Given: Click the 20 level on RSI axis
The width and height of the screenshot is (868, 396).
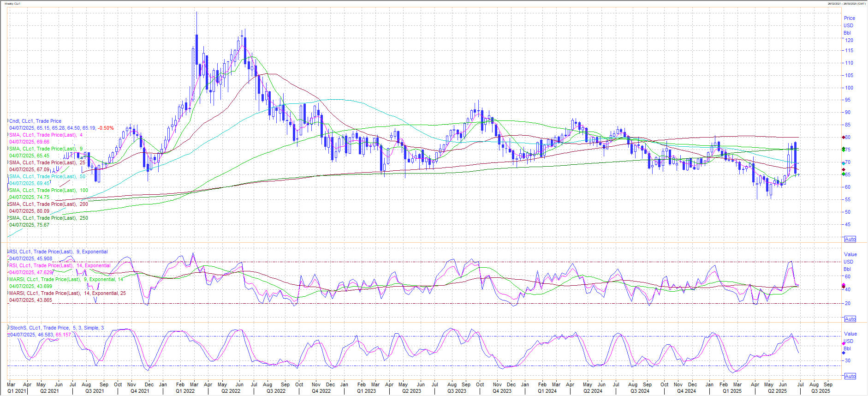Looking at the screenshot, I should 848,303.
